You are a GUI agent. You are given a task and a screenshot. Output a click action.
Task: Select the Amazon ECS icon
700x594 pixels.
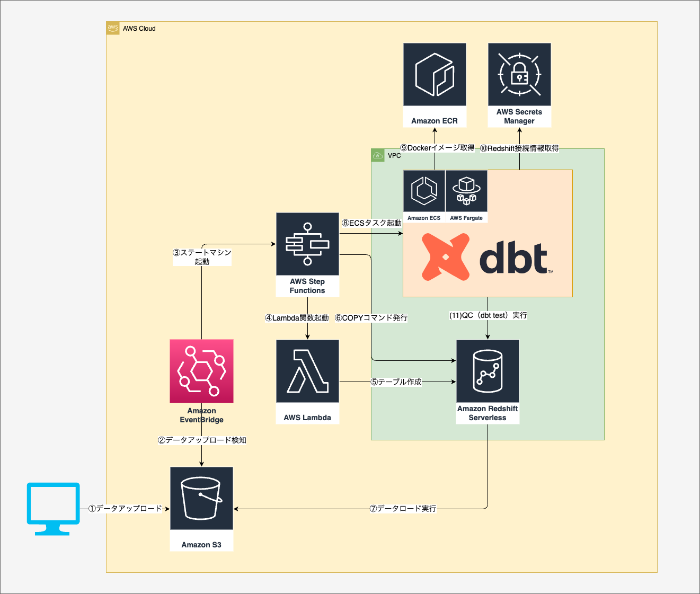click(x=424, y=191)
